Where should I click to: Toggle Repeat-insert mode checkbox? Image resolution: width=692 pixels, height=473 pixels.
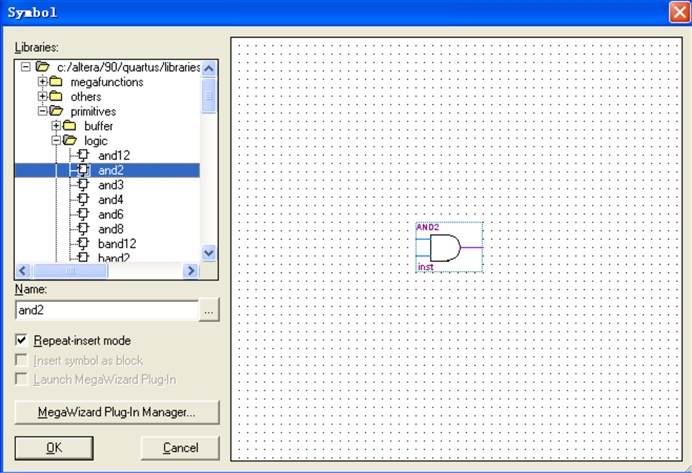(x=21, y=340)
